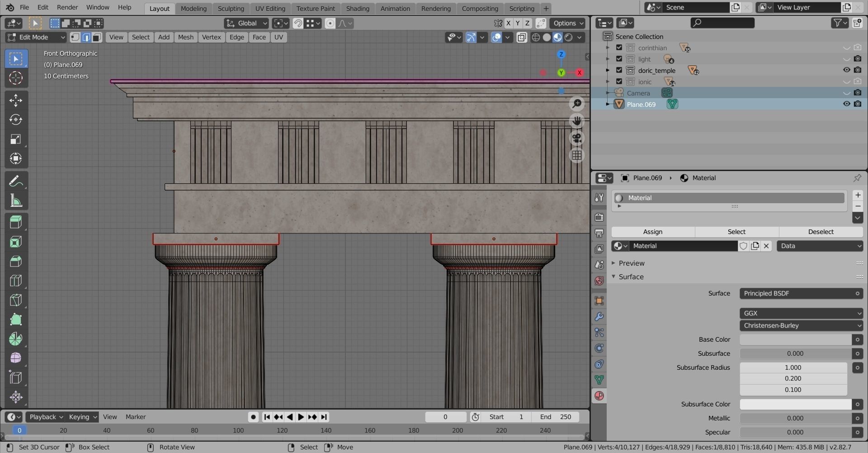868x453 pixels.
Task: Hide doric_temple collection in viewport
Action: tap(846, 70)
